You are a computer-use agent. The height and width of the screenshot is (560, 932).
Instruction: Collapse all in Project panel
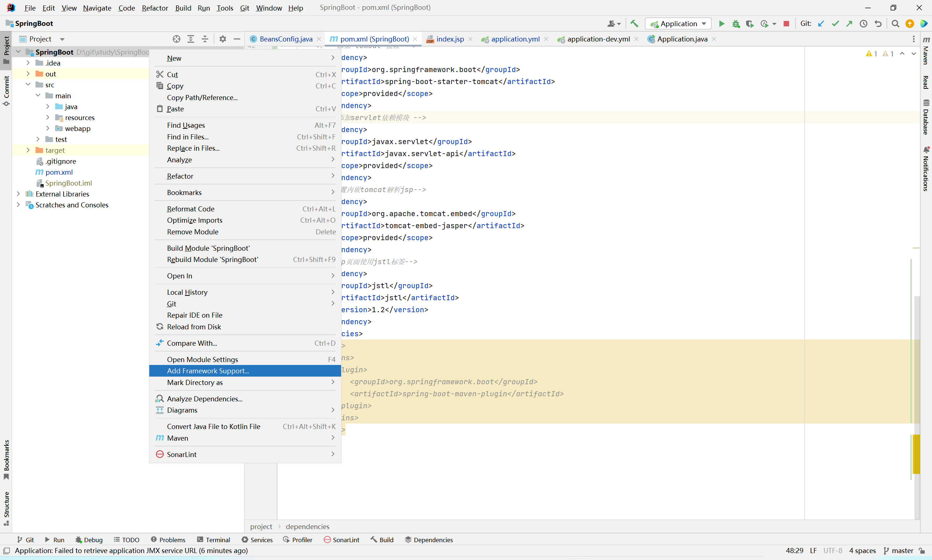coord(205,39)
